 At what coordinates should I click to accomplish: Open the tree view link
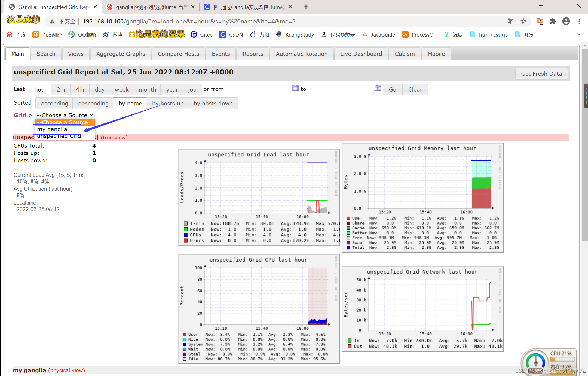[114, 138]
